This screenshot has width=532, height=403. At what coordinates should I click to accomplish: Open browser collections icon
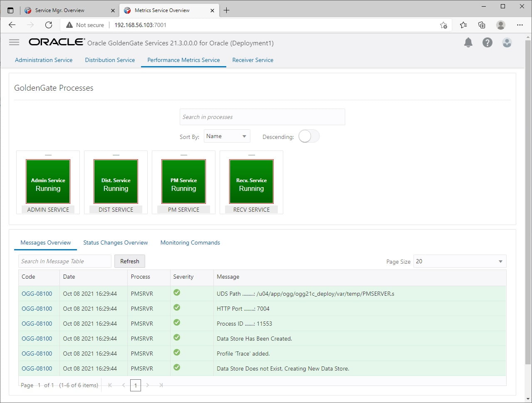pos(482,25)
